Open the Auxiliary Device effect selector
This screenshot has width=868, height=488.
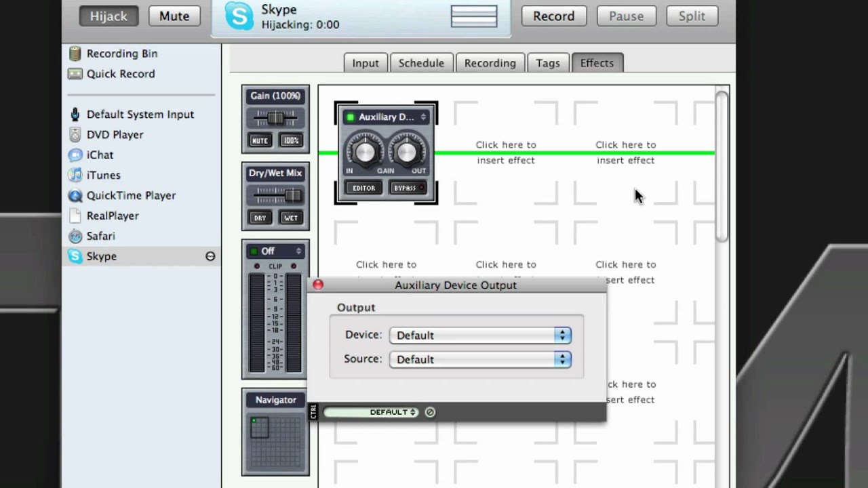(387, 117)
